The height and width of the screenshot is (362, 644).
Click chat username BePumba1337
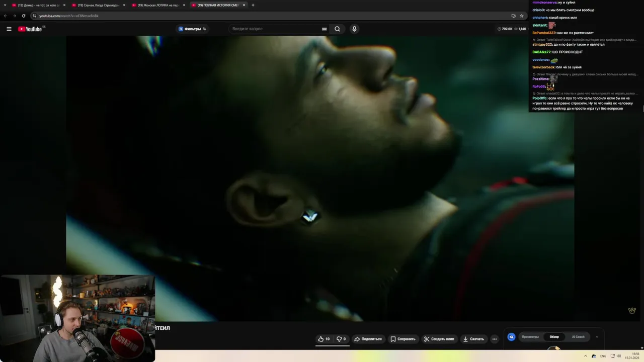(544, 33)
